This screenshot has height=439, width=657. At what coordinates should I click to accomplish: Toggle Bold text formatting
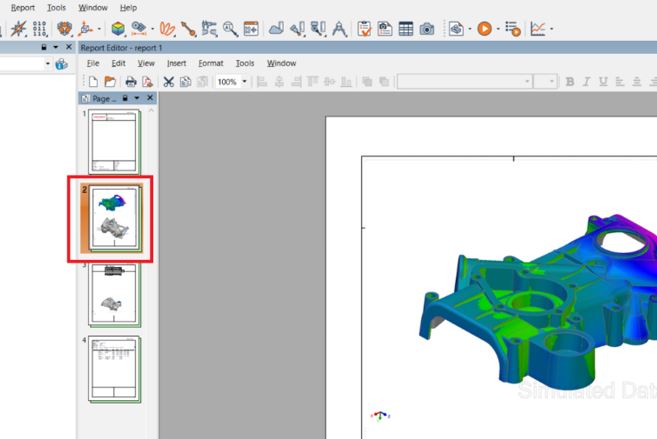(570, 82)
